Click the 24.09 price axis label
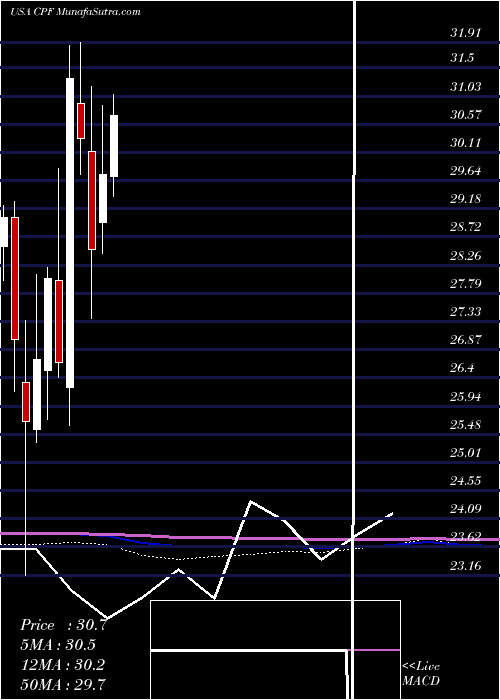 tap(467, 509)
